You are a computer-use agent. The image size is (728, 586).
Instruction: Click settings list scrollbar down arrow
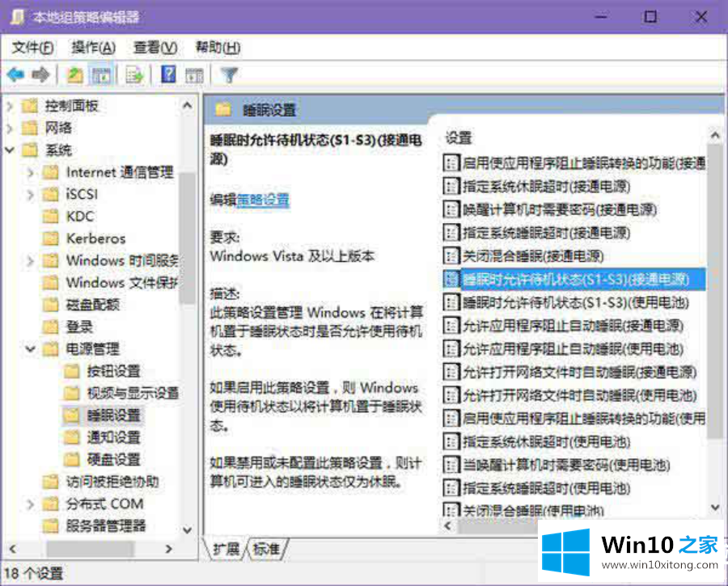point(716,508)
